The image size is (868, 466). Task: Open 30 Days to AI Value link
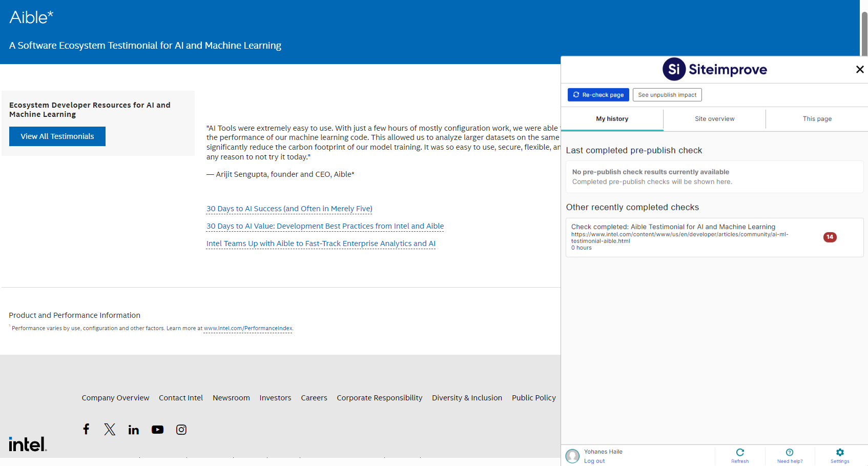point(325,226)
